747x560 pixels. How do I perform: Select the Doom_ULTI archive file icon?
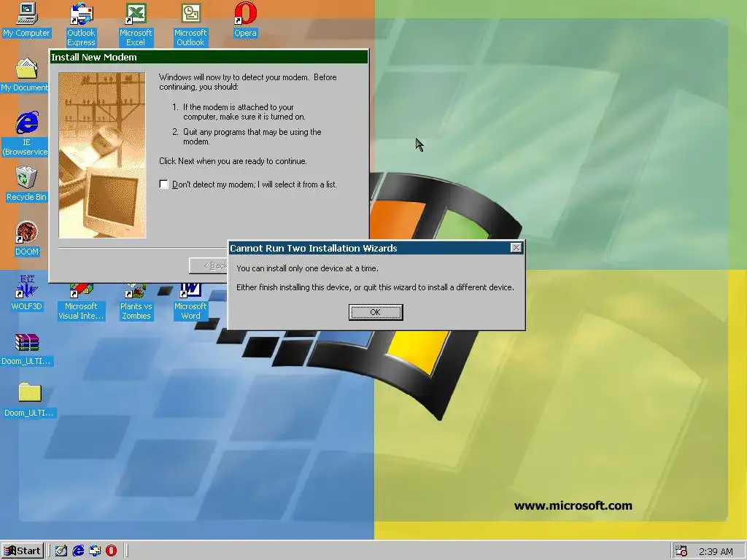coord(27,349)
